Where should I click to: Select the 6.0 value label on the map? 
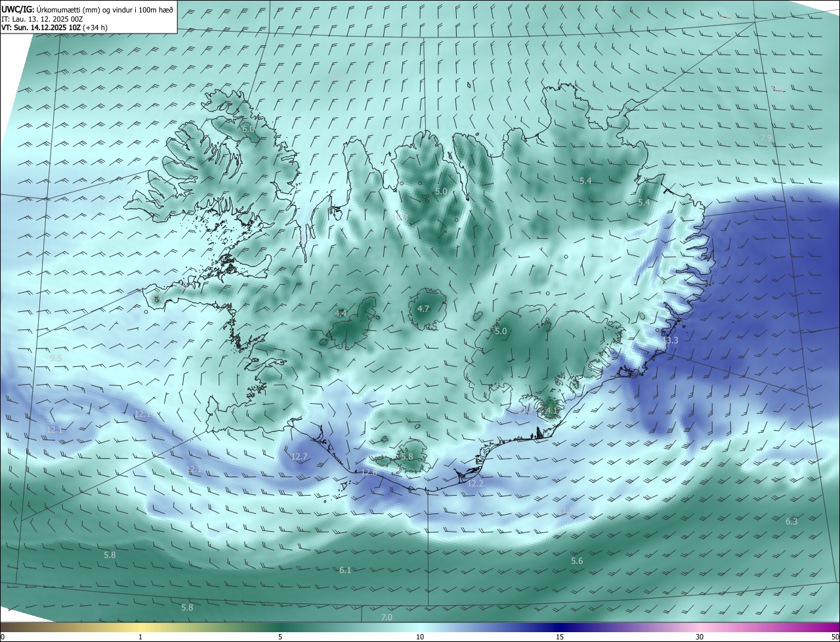pos(248,129)
